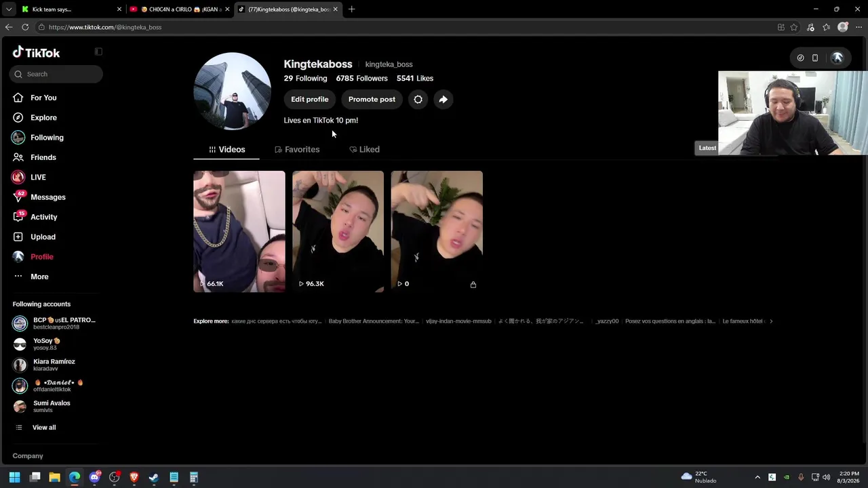
Task: Switch to the YouTube 'CH0C4N a CIRILO' tab
Action: point(180,9)
